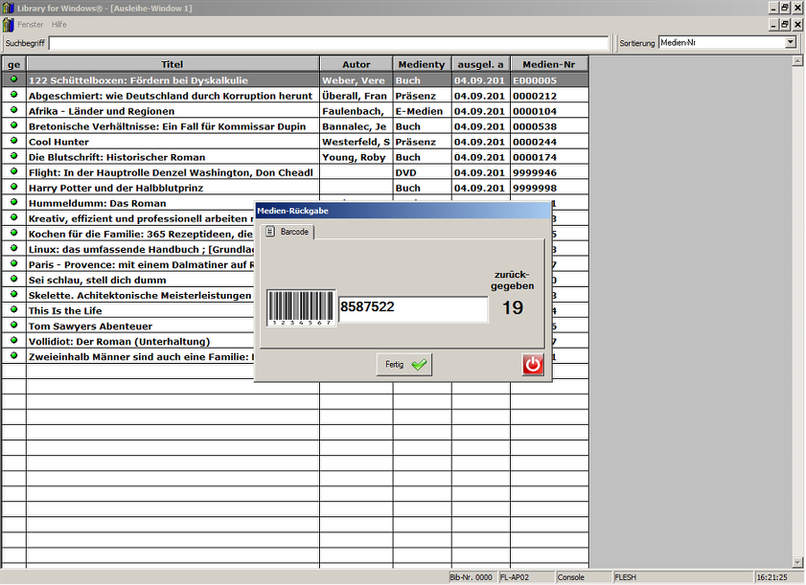This screenshot has height=585, width=806.
Task: Select title Die Blutschrift: Historischer Roman
Action: (117, 157)
